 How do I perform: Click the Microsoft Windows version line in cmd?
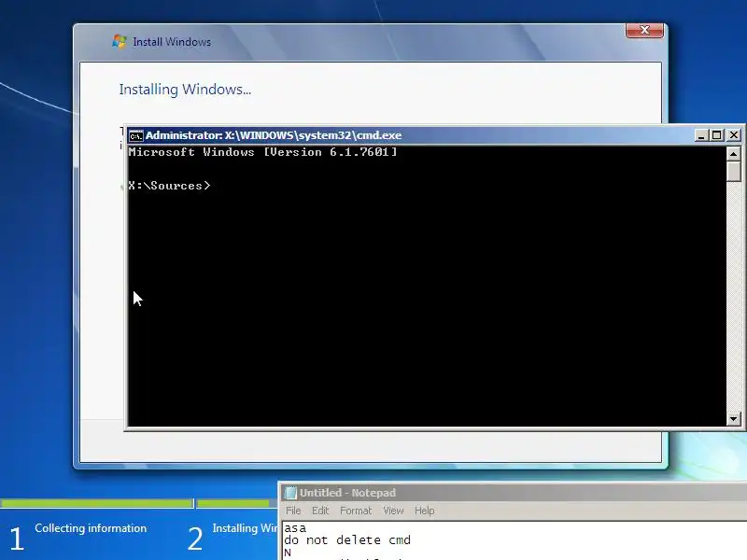[x=262, y=152]
